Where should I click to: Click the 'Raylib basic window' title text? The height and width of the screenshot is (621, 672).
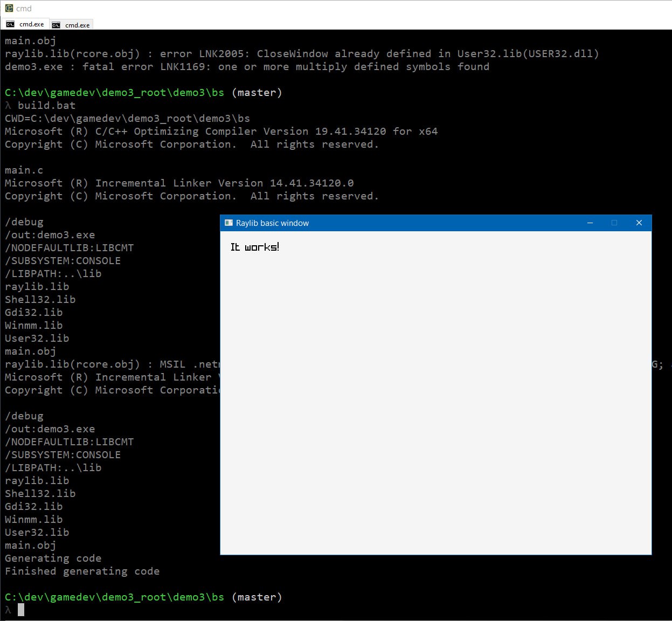272,223
